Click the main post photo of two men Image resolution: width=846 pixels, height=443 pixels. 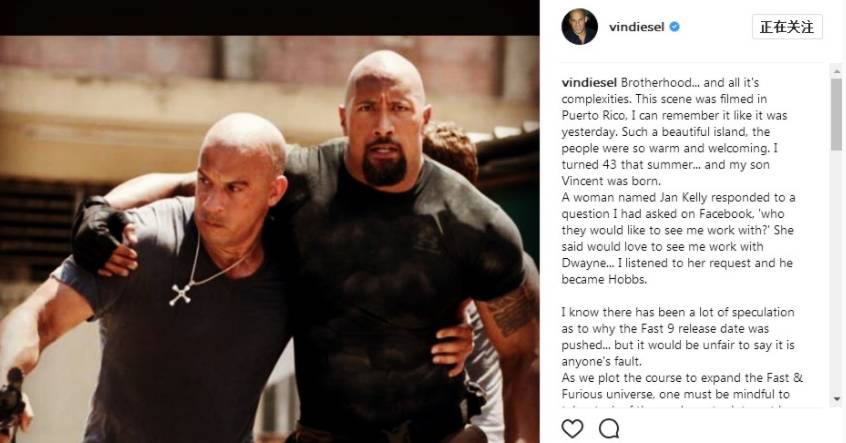click(x=269, y=239)
